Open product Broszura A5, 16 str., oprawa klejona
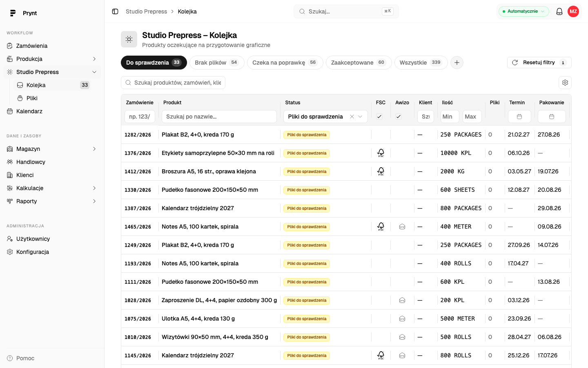588x368 pixels. point(209,171)
